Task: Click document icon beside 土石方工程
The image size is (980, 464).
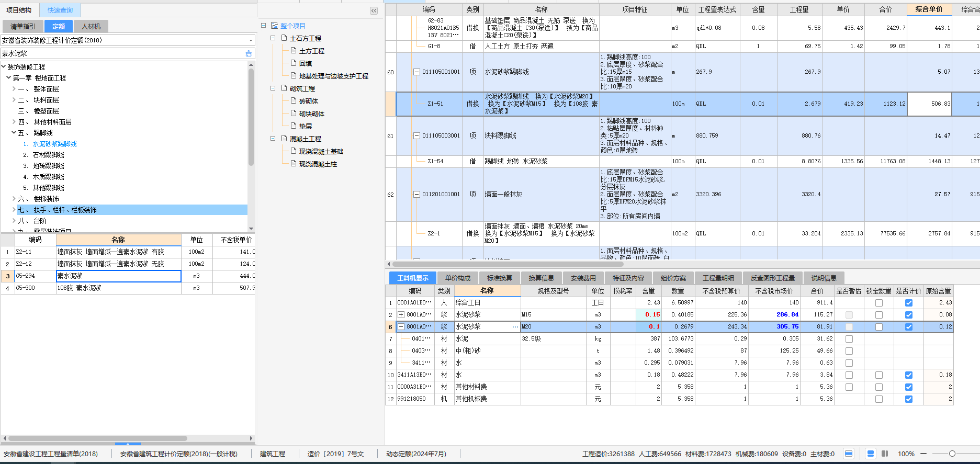Action: point(284,38)
